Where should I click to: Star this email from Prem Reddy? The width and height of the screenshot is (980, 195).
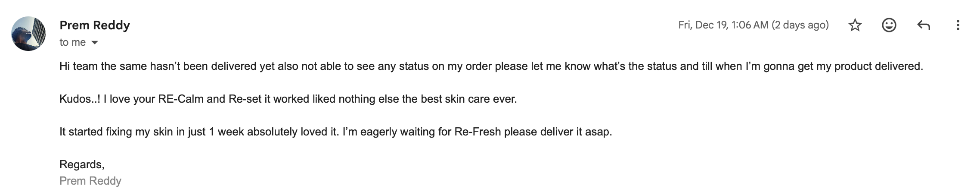coord(855,25)
